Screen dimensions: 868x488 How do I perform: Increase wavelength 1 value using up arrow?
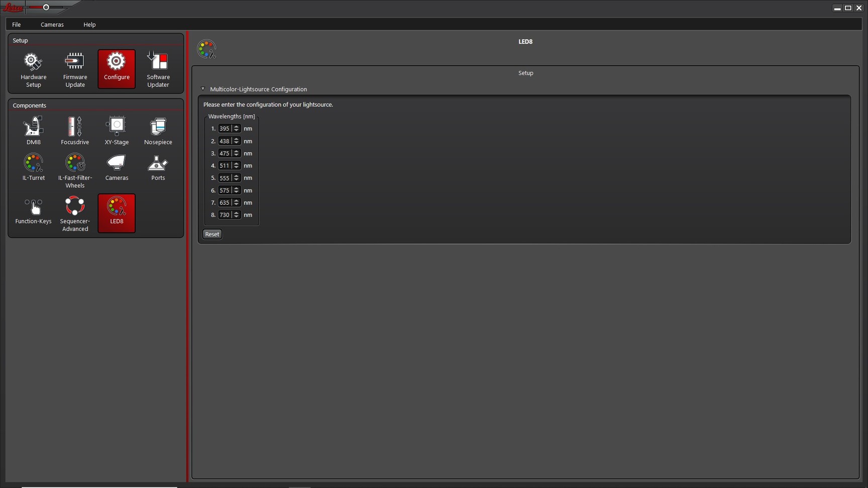click(237, 127)
